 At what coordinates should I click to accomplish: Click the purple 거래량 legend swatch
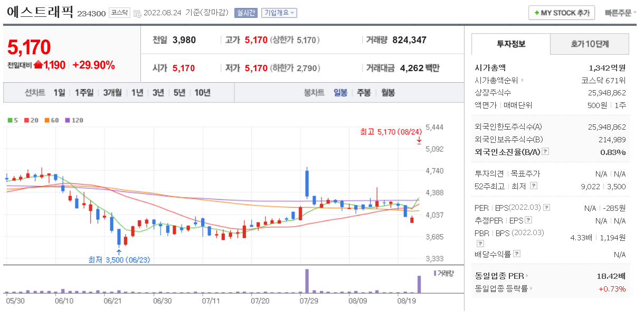click(435, 273)
